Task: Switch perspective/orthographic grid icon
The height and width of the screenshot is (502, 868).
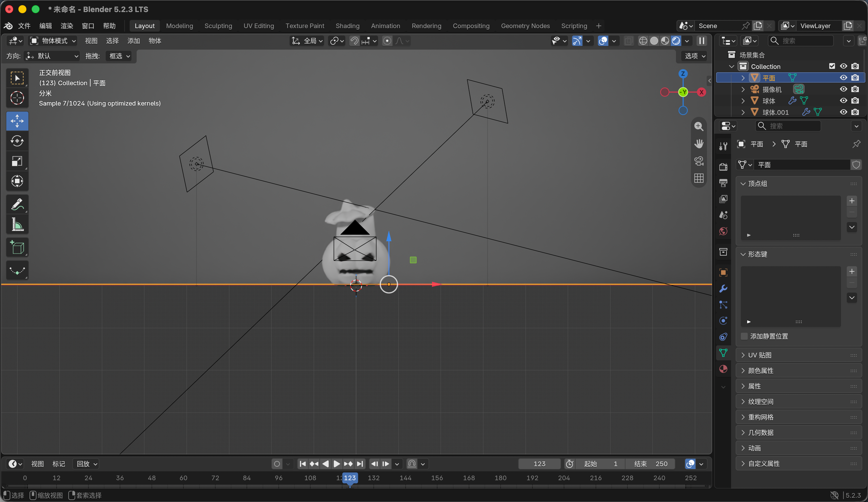Action: click(699, 178)
